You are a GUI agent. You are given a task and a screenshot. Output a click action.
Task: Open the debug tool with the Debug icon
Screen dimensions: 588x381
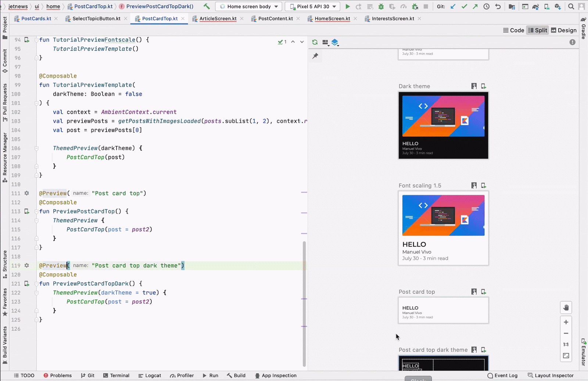click(x=381, y=6)
